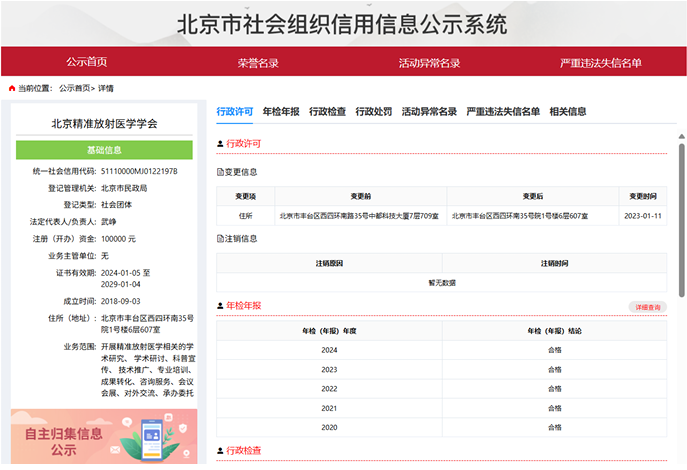
Task: Open the 行政处罚 tab
Action: [374, 111]
